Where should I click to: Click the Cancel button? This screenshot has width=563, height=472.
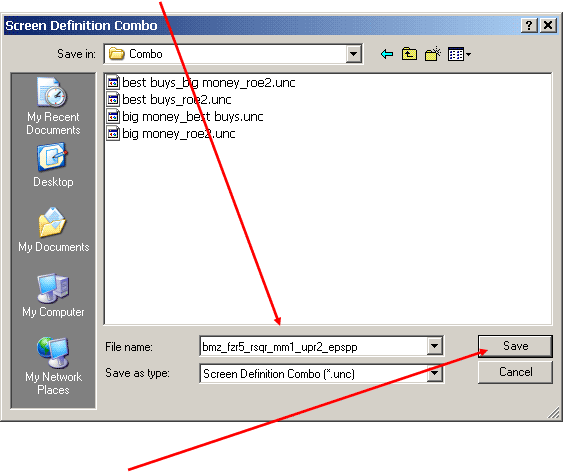515,372
